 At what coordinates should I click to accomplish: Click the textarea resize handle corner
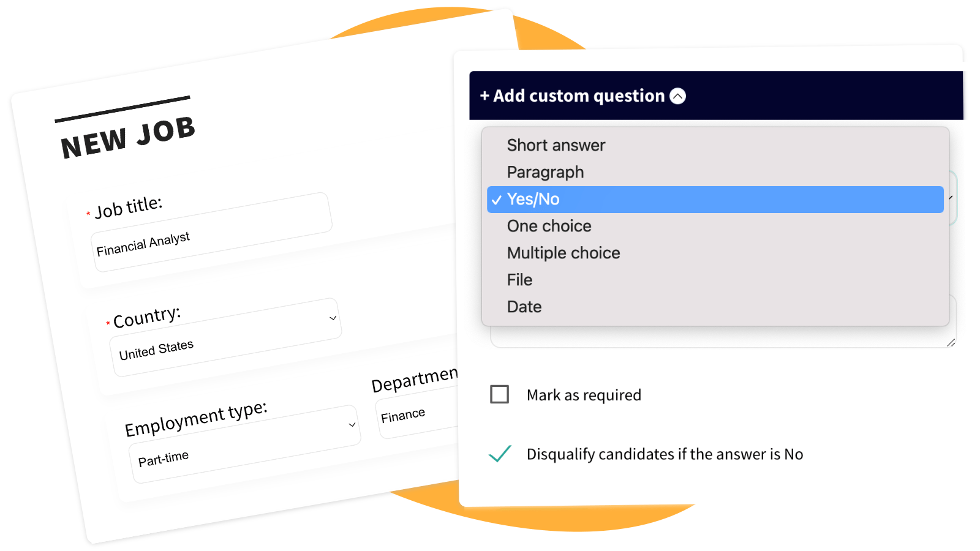951,343
